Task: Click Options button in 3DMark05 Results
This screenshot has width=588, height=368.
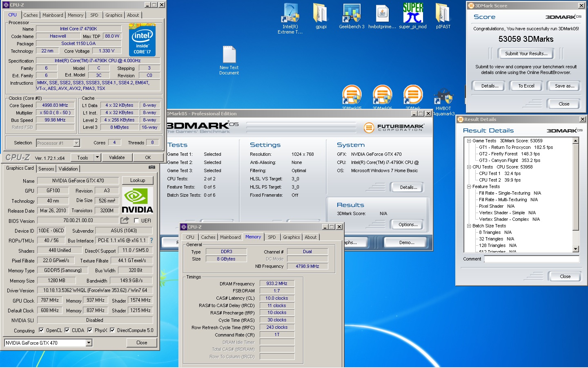Action: pos(408,224)
